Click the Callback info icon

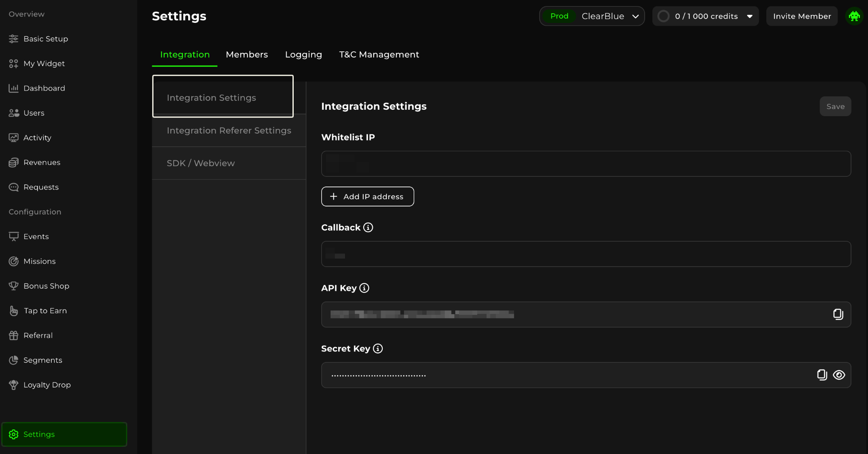368,228
